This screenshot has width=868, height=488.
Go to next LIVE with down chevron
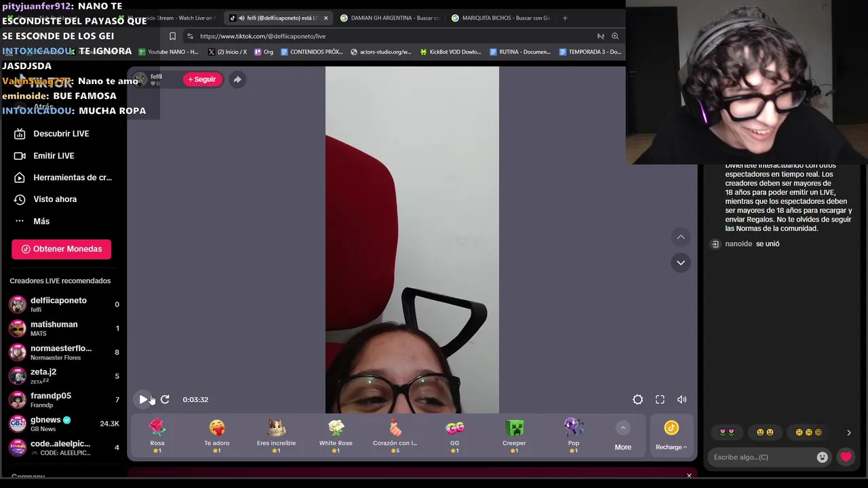click(680, 263)
